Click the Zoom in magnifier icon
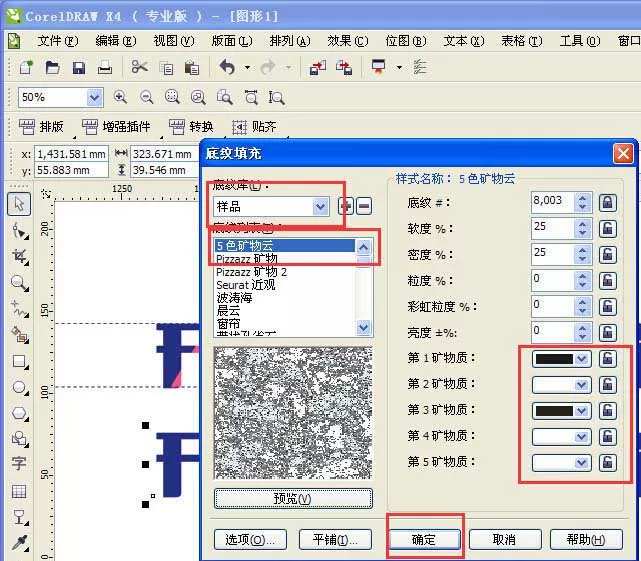Screen dimensions: 641x561 pos(120,97)
